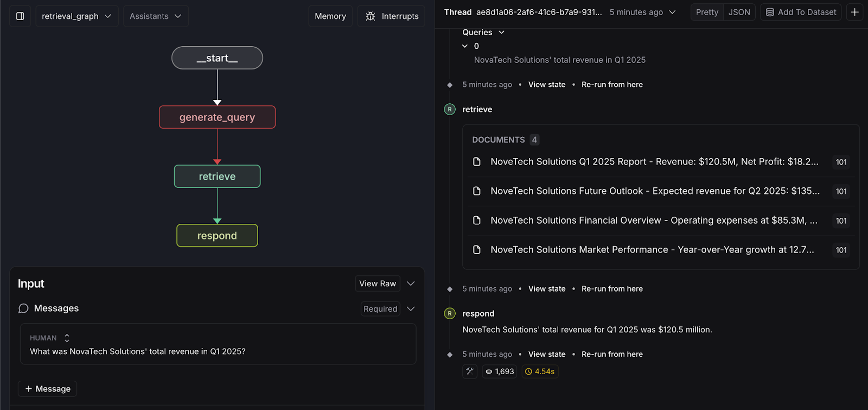Select the generate_query graph node
Screen dimensions: 868x410
217,117
